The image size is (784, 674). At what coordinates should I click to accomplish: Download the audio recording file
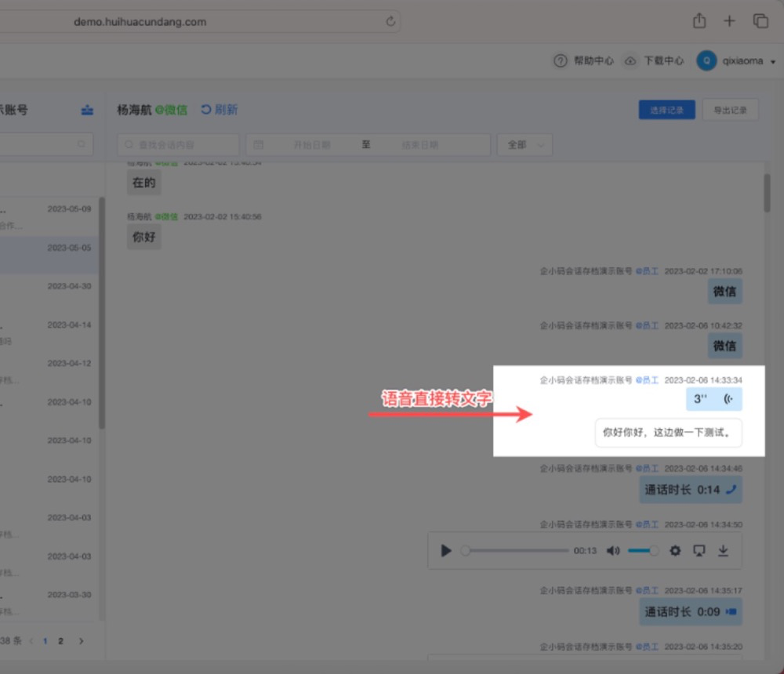[x=723, y=551]
